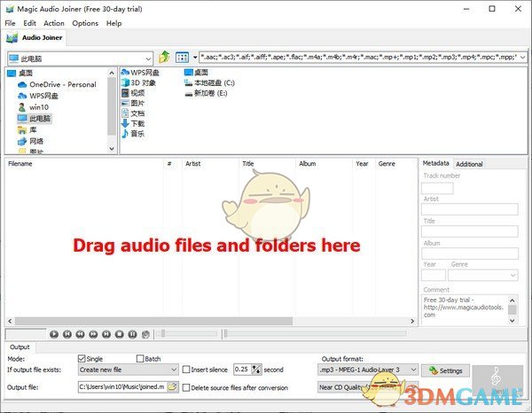
Task: Switch to the Additional tab
Action: [x=469, y=164]
